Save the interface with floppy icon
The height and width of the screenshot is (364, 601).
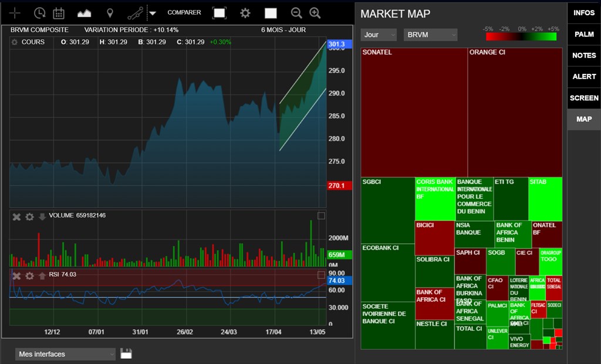(126, 353)
